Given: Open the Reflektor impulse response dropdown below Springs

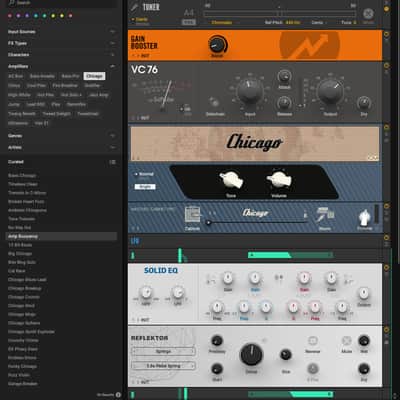Looking at the screenshot, I should pyautogui.click(x=163, y=366).
